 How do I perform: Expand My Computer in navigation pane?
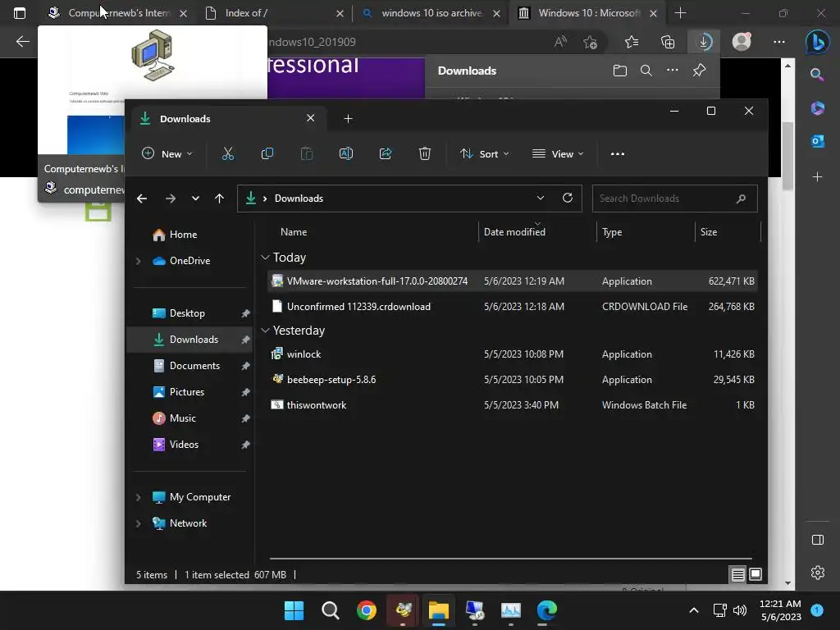pyautogui.click(x=138, y=497)
